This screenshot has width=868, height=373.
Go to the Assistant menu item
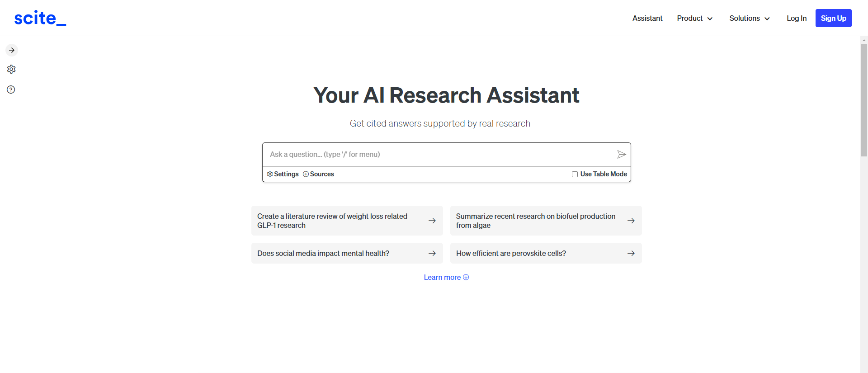647,19
